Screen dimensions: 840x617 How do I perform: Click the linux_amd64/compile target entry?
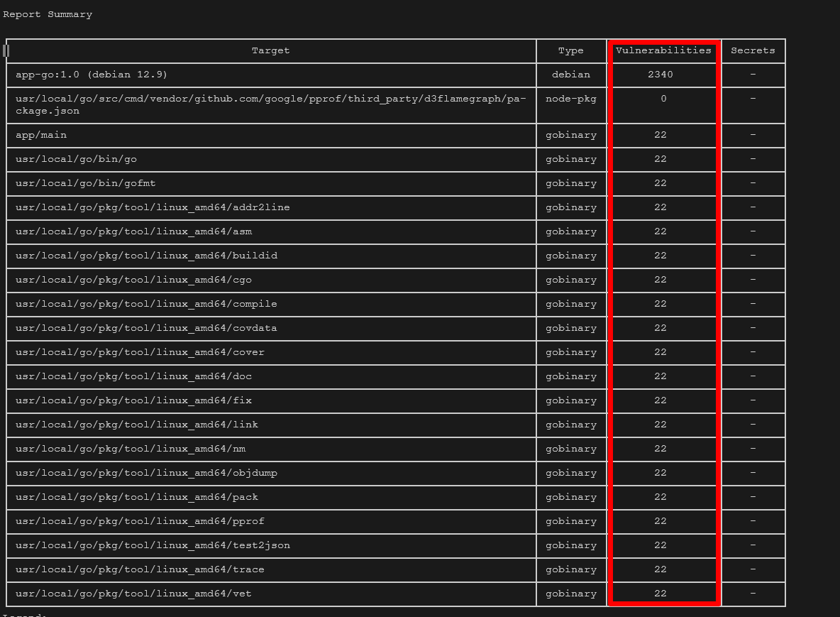[x=146, y=304]
